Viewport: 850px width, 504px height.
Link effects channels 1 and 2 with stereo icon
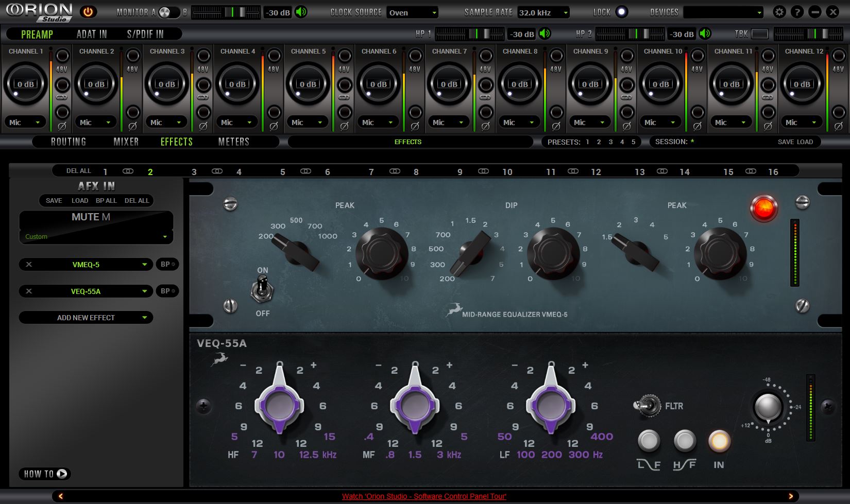click(x=128, y=170)
